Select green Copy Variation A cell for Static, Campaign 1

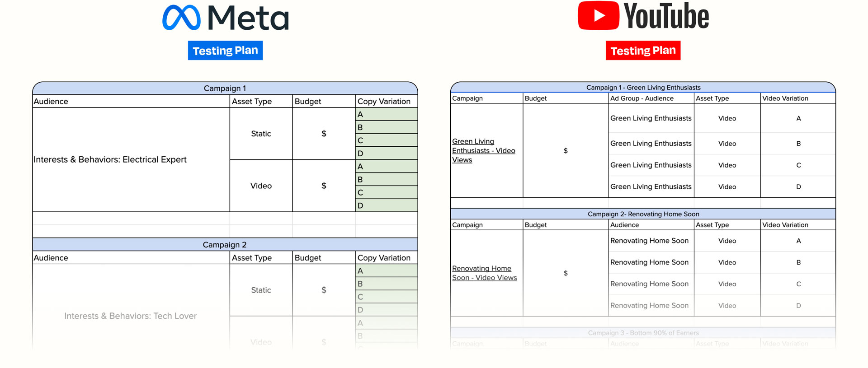coord(386,115)
